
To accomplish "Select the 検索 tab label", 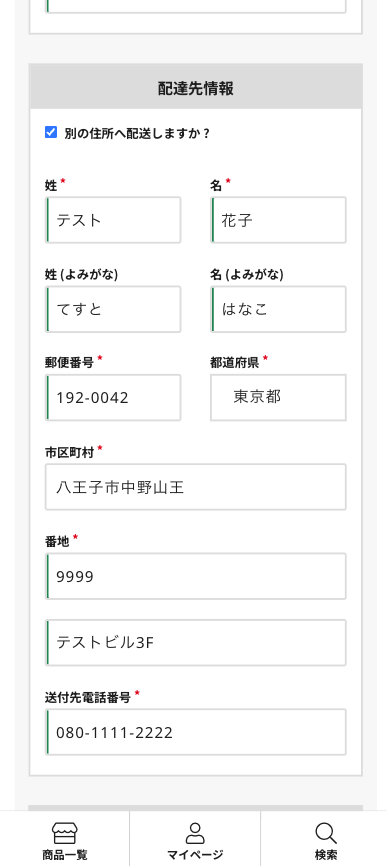I will tap(326, 854).
